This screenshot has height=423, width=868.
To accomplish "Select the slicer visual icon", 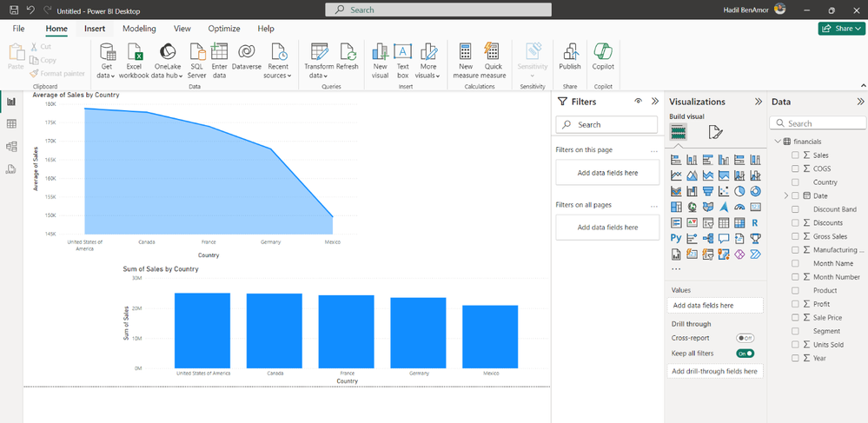I will coord(707,223).
